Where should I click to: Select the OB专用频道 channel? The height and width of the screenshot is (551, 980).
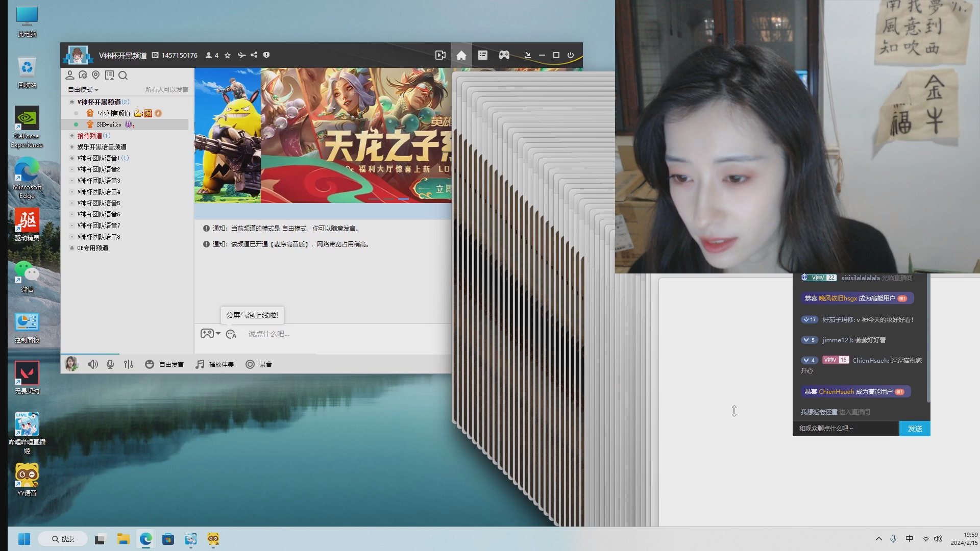[92, 248]
